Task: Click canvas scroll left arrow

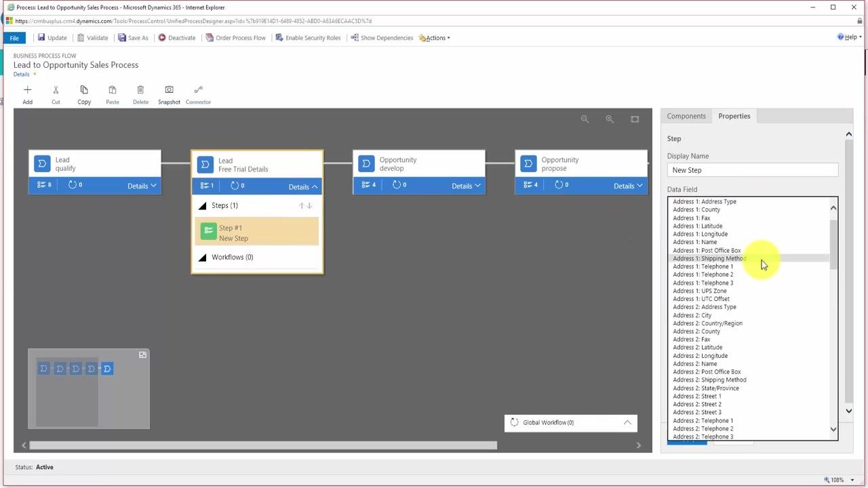Action: 24,445
